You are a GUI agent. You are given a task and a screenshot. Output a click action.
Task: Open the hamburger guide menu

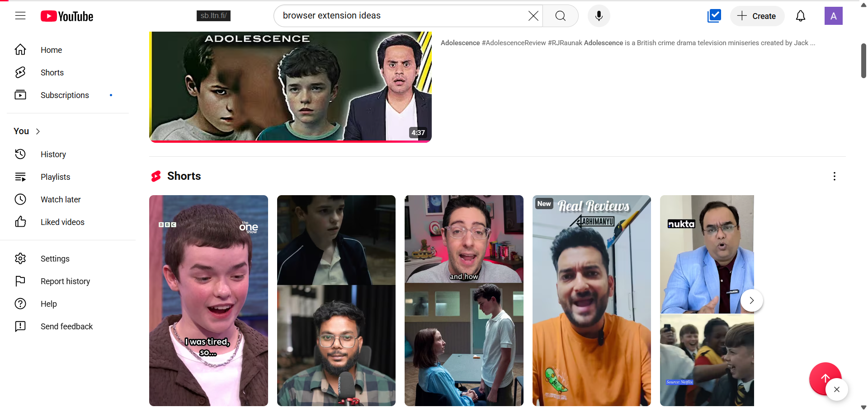click(x=20, y=16)
